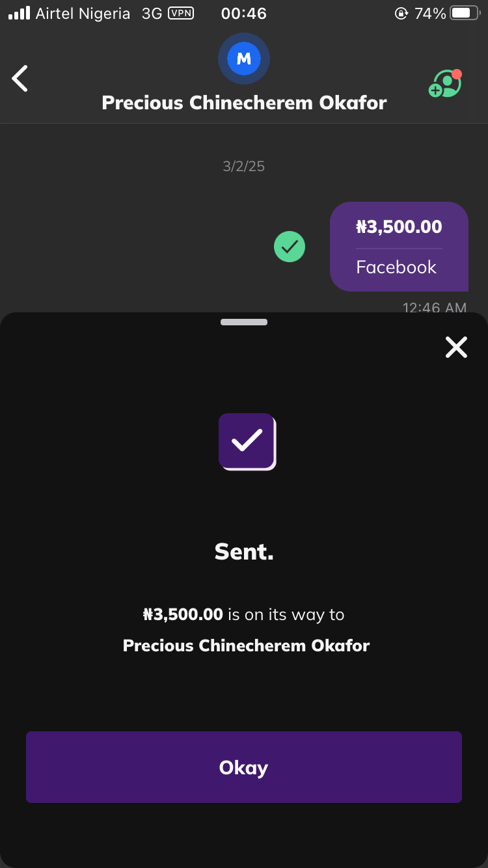Grab the bottom sheet drag handle
This screenshot has height=868, width=488.
[244, 321]
